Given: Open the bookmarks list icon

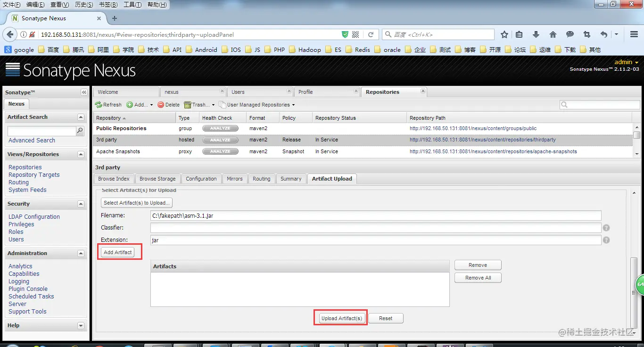Looking at the screenshot, I should (x=519, y=34).
